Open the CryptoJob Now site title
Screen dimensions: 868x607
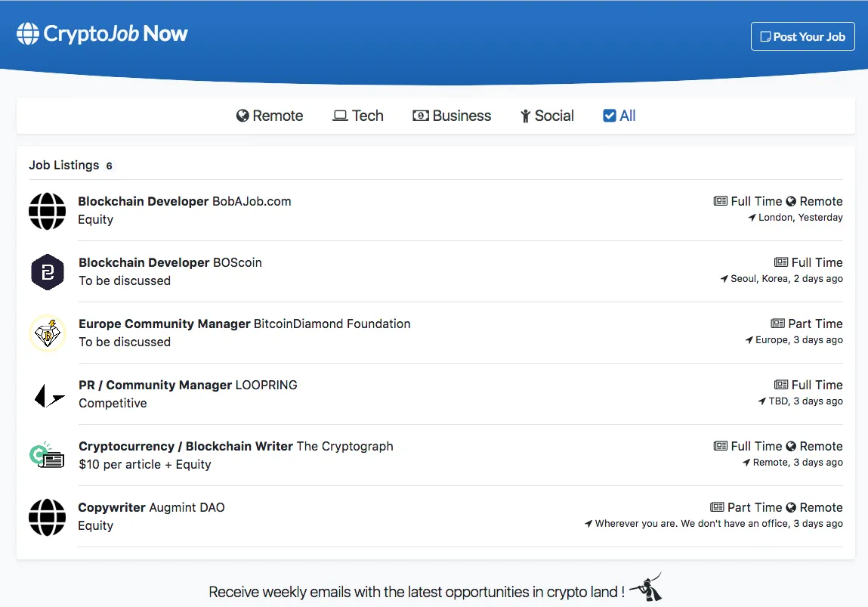[x=116, y=34]
